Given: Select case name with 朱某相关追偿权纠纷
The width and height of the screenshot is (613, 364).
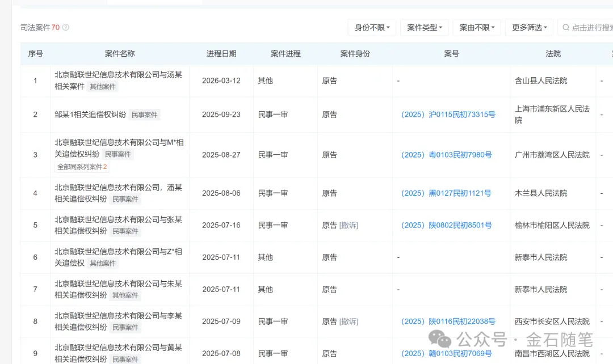Looking at the screenshot, I should coord(118,289).
